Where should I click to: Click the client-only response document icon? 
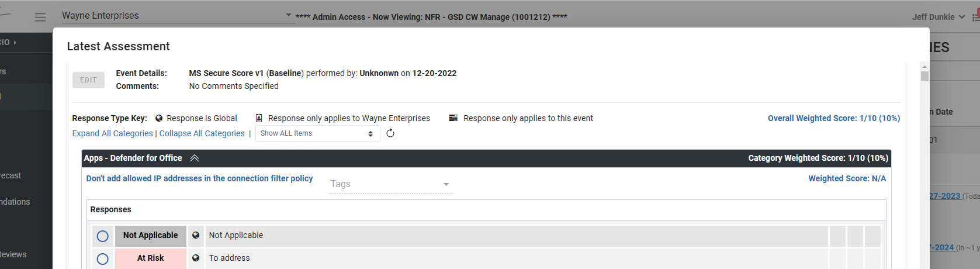(259, 118)
